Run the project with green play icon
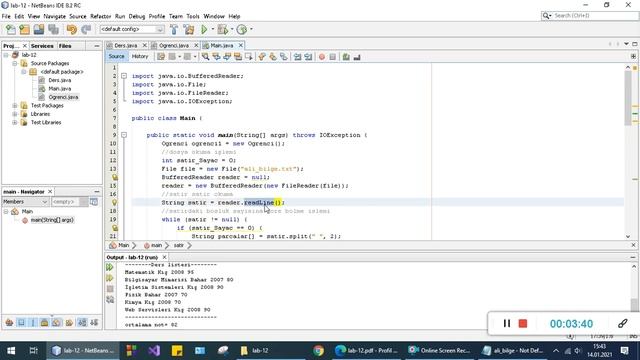 [204, 29]
